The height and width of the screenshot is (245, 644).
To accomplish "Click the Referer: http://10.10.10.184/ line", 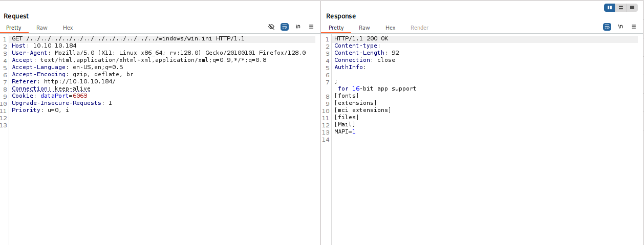I will point(64,81).
